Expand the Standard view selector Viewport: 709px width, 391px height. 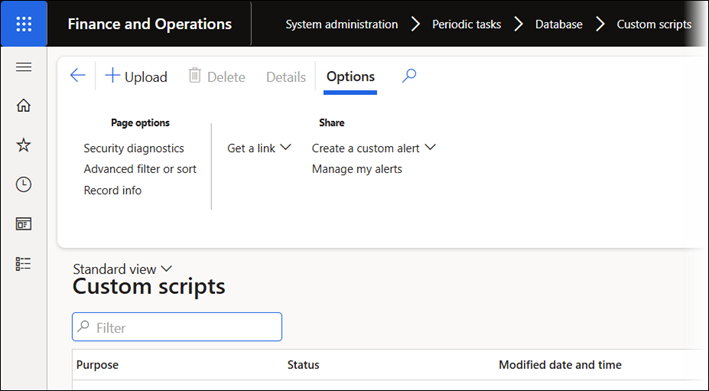(123, 269)
